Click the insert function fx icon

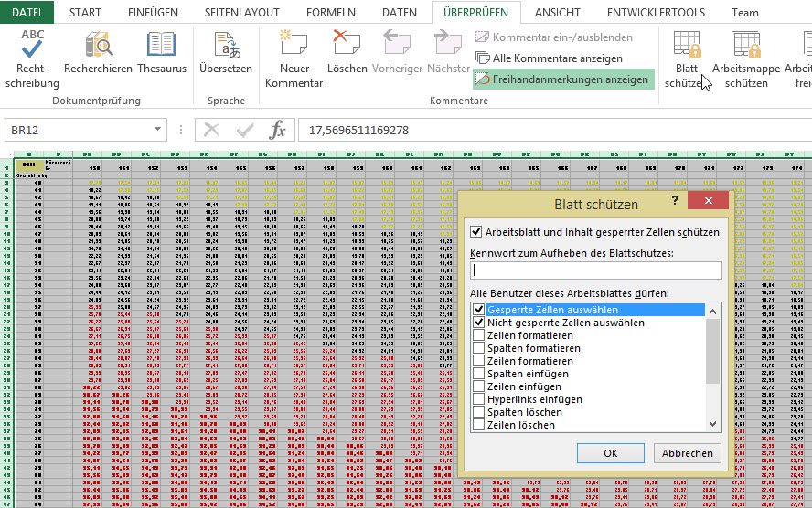click(277, 131)
